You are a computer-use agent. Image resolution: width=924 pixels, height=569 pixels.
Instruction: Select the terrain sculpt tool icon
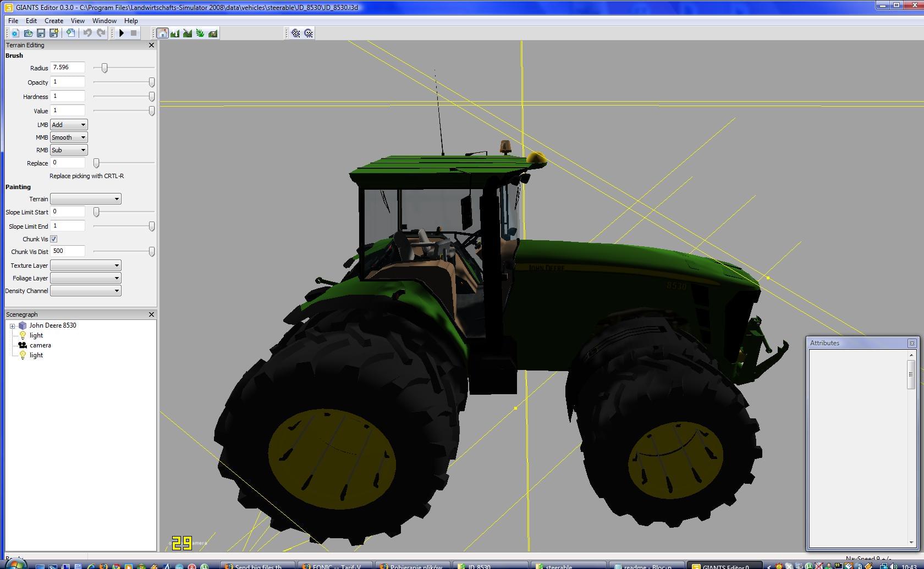[x=175, y=34]
